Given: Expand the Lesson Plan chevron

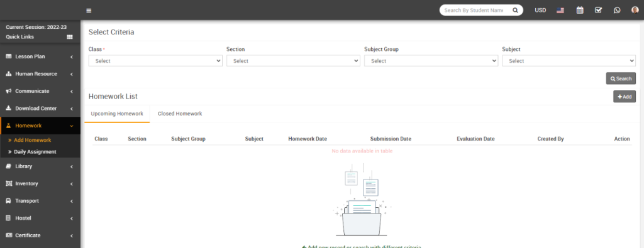Looking at the screenshot, I should 72,57.
